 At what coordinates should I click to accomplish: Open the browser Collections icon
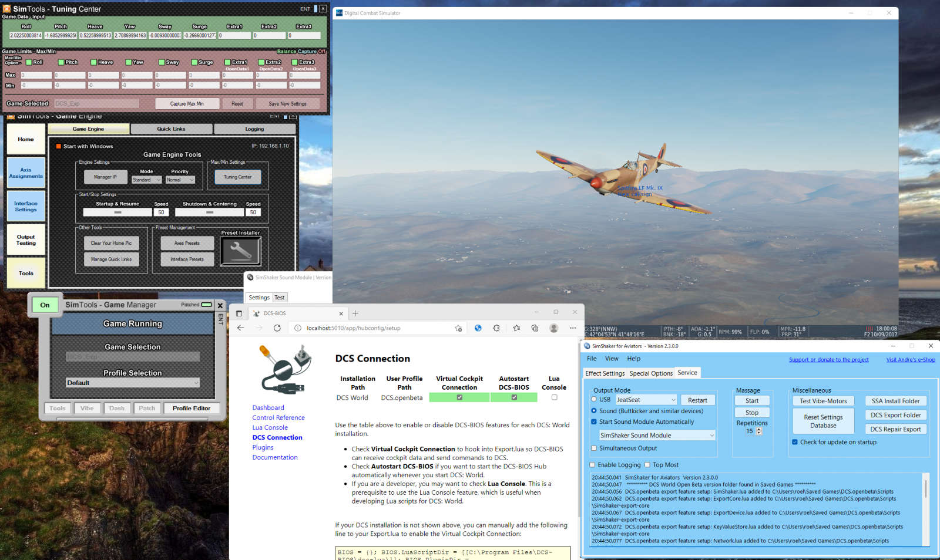(535, 328)
